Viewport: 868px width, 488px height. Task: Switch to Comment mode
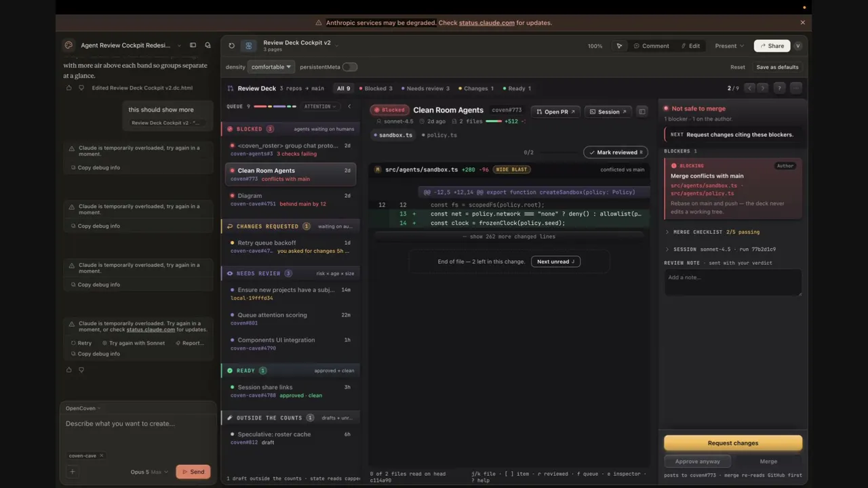point(651,46)
